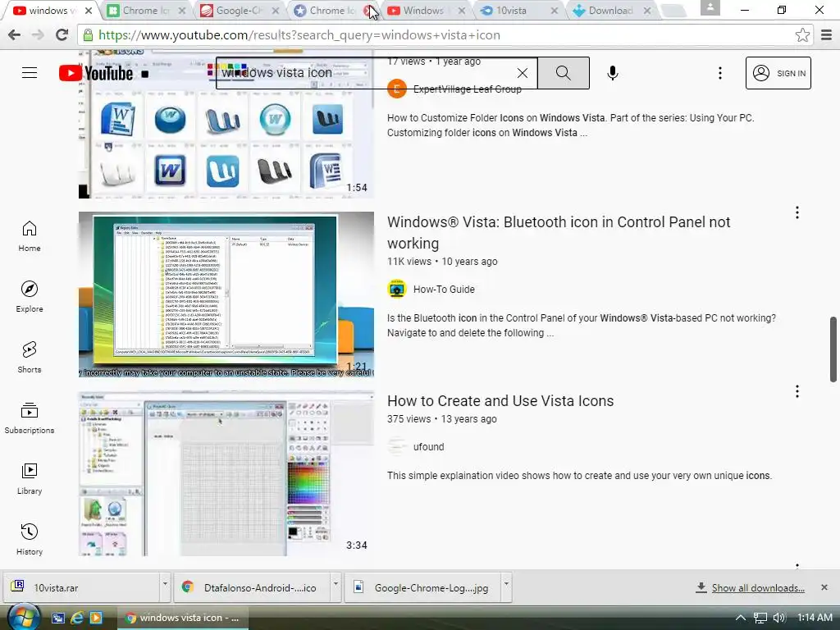
Task: Visit the How-To Guide channel name
Action: click(444, 290)
